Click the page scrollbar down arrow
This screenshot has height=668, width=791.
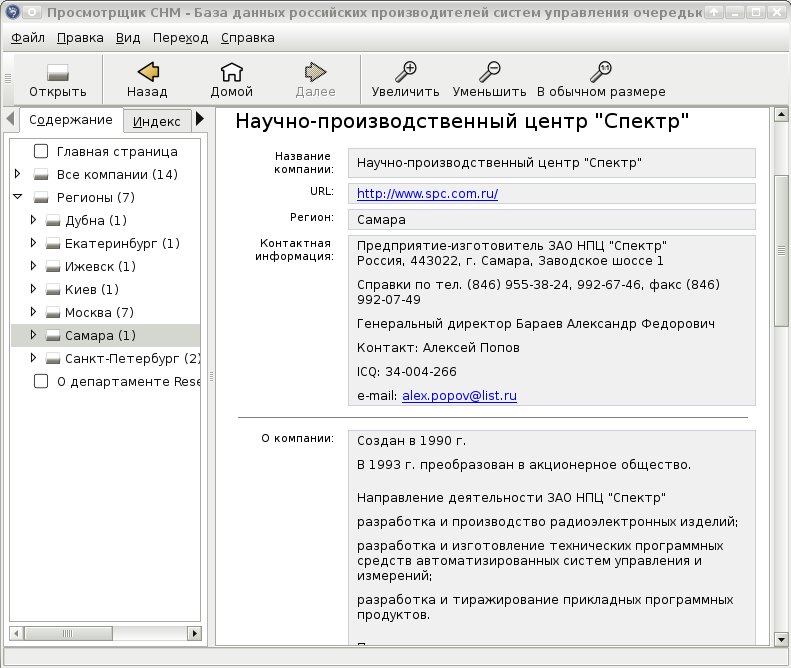781,639
